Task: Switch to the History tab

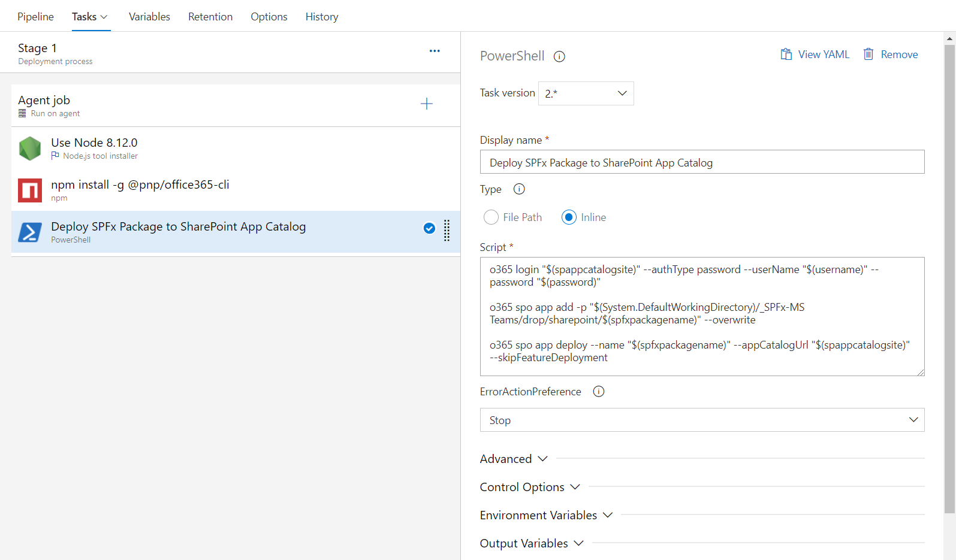Action: pyautogui.click(x=322, y=17)
